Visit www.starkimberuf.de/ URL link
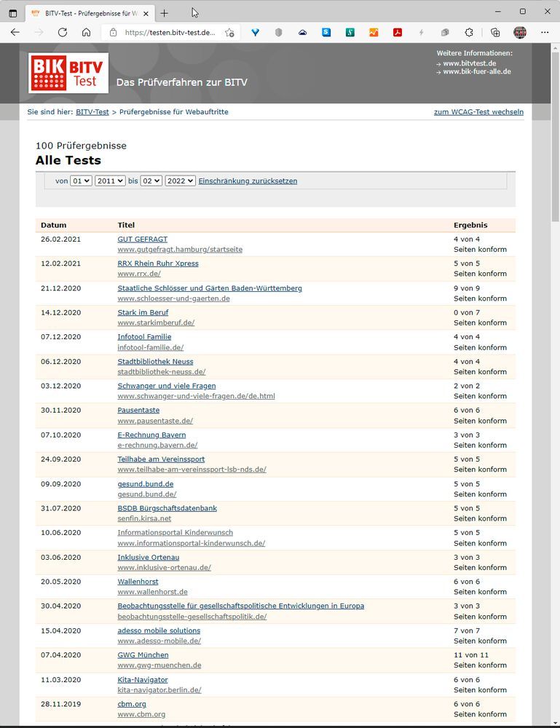 point(156,323)
